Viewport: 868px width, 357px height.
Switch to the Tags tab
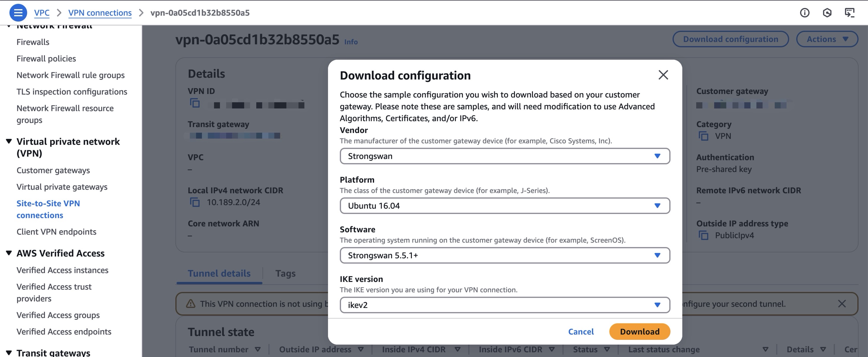pos(285,273)
